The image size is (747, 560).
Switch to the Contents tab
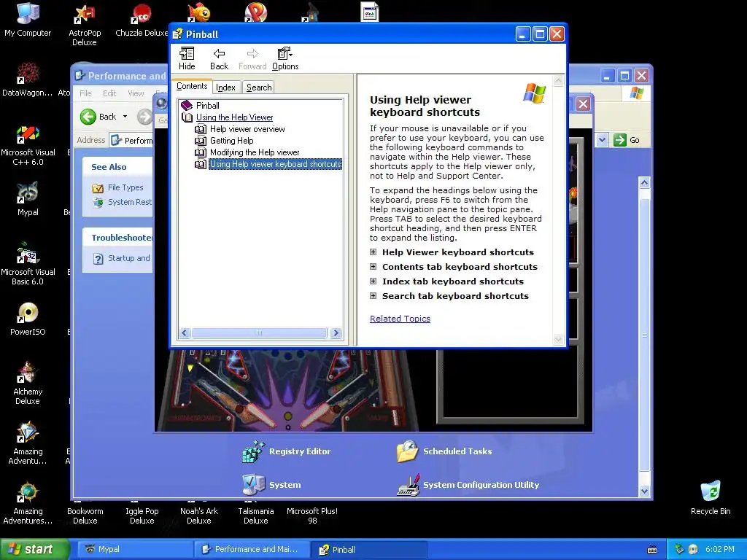pyautogui.click(x=192, y=86)
